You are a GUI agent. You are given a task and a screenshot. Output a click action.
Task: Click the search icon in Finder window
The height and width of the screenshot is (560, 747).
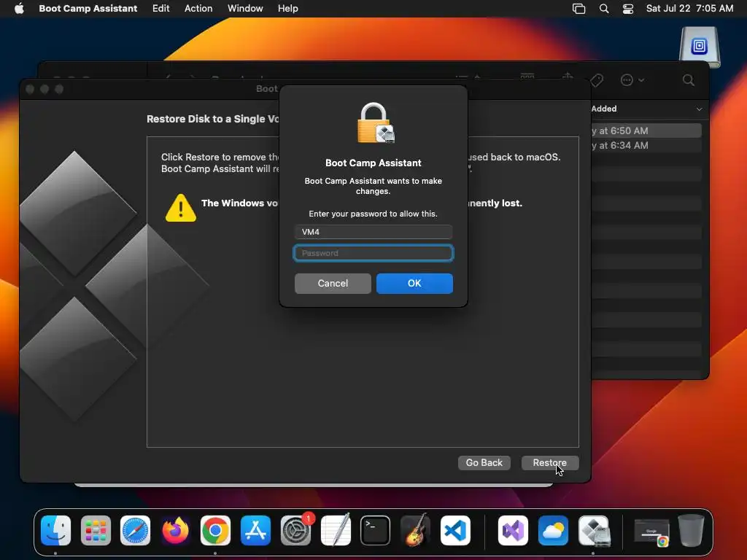[688, 80]
